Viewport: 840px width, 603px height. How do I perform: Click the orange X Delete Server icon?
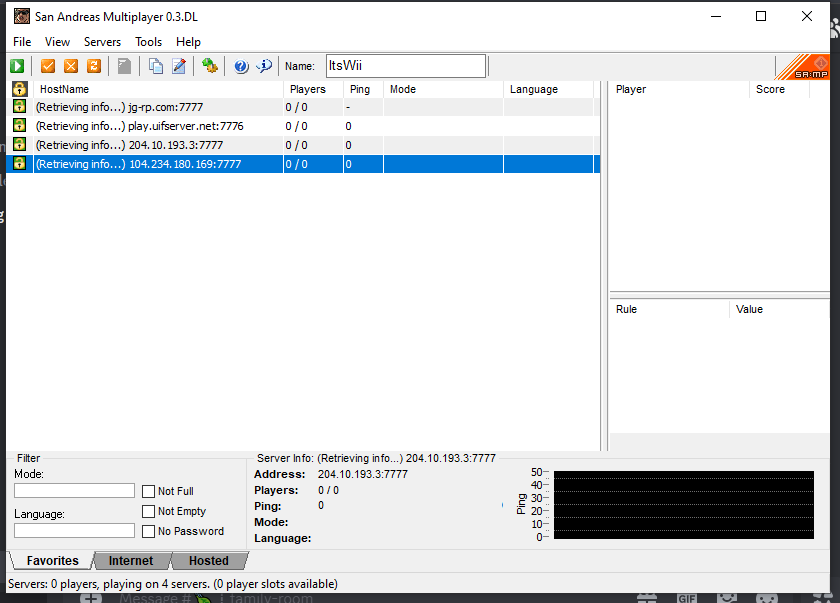[x=71, y=66]
